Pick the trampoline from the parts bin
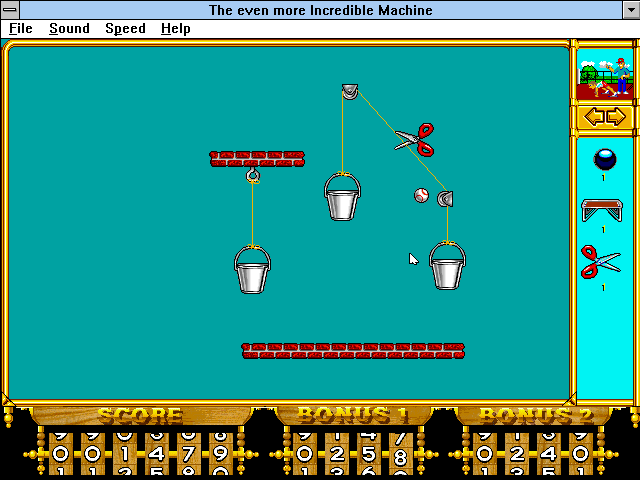 click(602, 210)
